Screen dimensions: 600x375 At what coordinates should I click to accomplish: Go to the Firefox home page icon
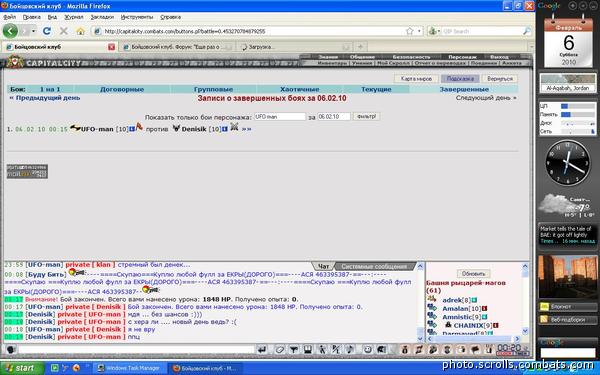(x=80, y=31)
